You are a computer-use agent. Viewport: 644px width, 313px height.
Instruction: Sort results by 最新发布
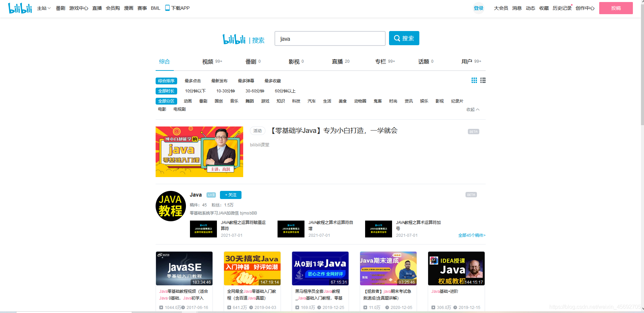click(219, 81)
